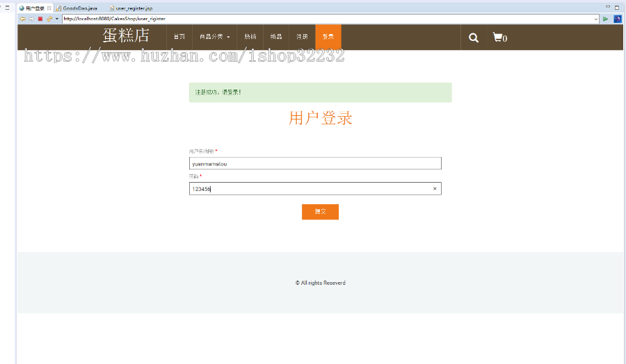Screen dimensions: 626x364
Task: Select the orange 登录 login menu item
Action: pyautogui.click(x=328, y=37)
